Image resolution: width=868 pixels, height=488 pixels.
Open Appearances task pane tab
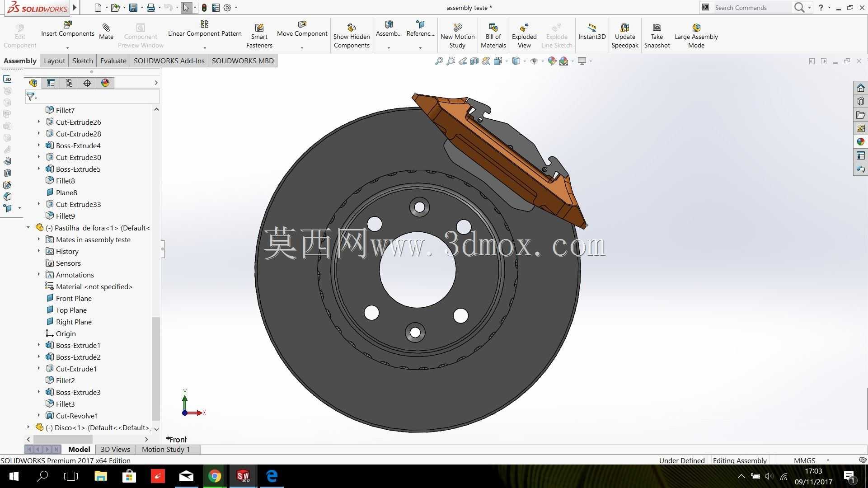860,142
